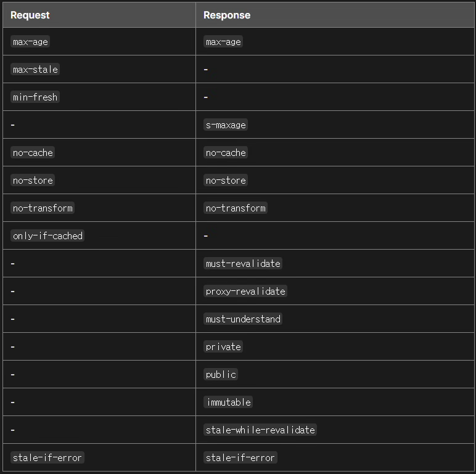This screenshot has height=474, width=476.
Task: Open the must-revalidate response directive
Action: click(243, 263)
